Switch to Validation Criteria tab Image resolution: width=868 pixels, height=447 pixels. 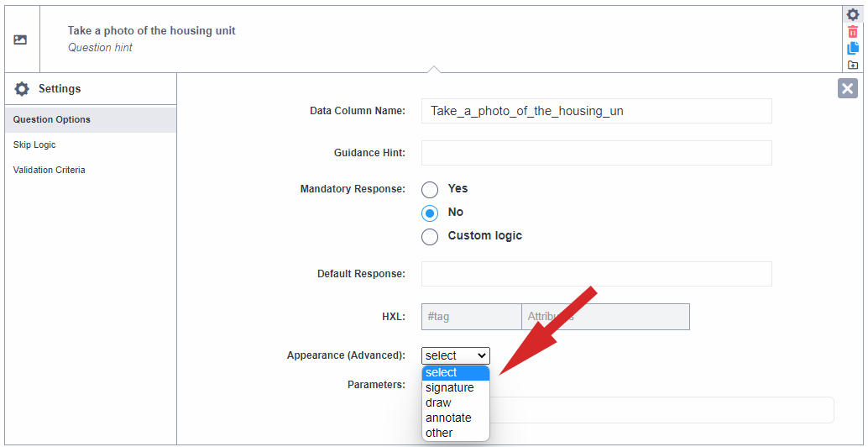(x=50, y=170)
